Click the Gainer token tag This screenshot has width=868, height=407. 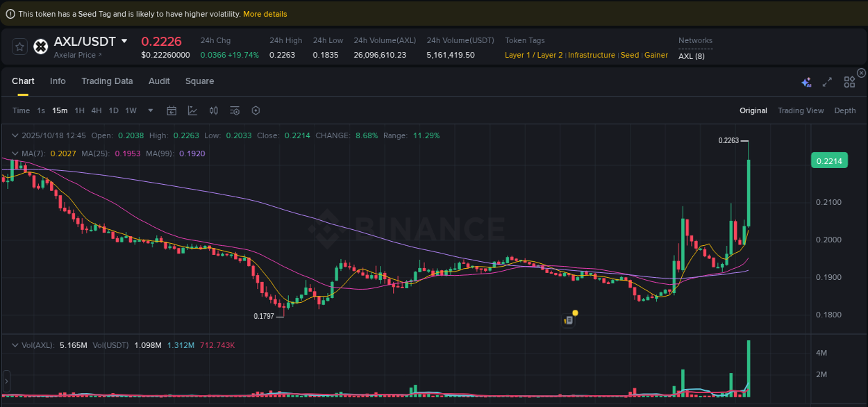pyautogui.click(x=656, y=55)
